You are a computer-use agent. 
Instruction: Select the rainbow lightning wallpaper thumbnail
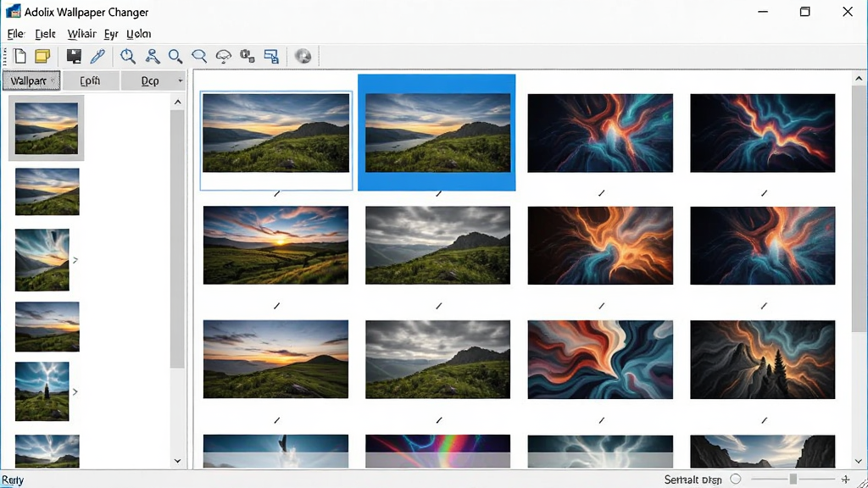click(438, 451)
